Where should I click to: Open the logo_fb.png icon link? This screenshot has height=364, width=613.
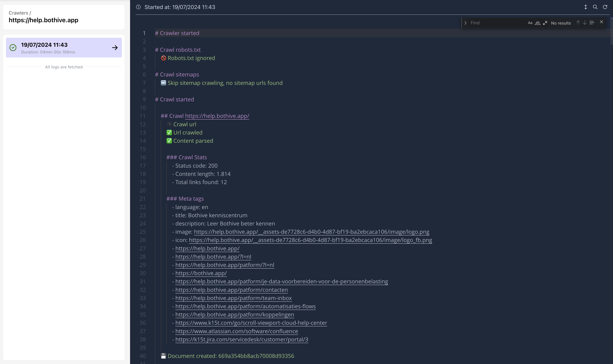[x=310, y=240]
